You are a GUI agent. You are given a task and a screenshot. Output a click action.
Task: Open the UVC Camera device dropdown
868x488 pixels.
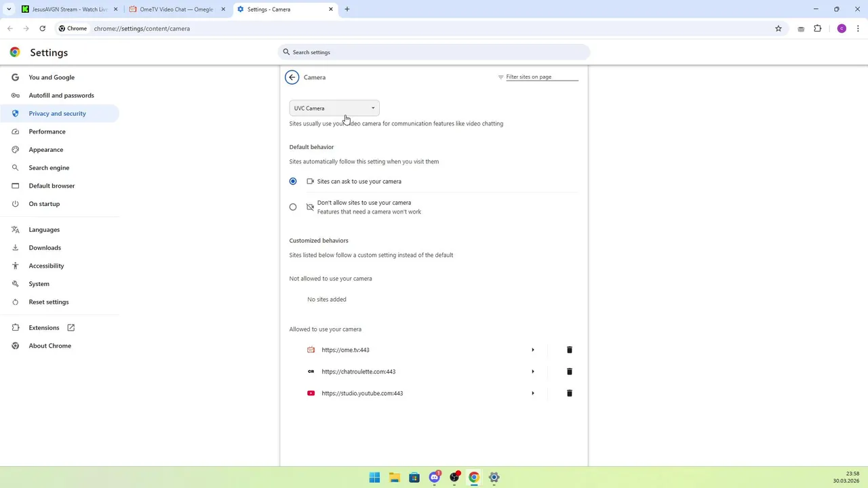[x=334, y=108]
